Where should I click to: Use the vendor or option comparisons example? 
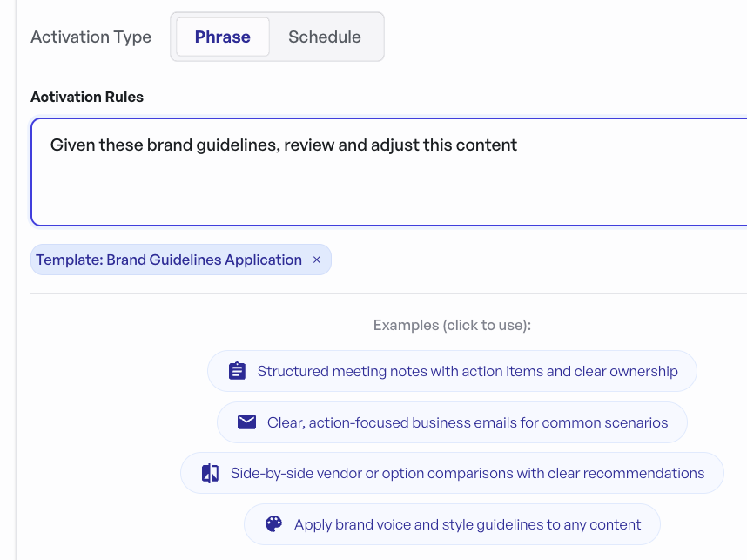tap(467, 474)
